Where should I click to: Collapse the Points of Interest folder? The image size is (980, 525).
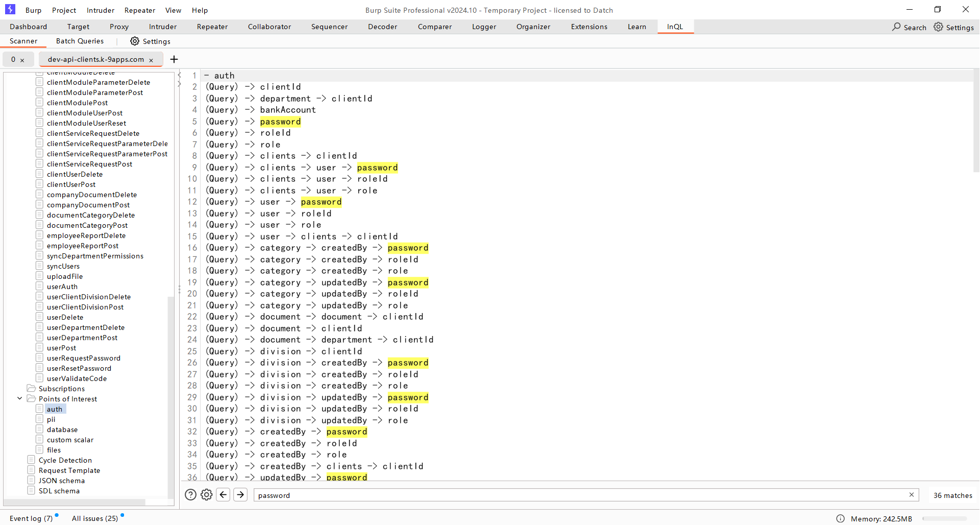[20, 398]
